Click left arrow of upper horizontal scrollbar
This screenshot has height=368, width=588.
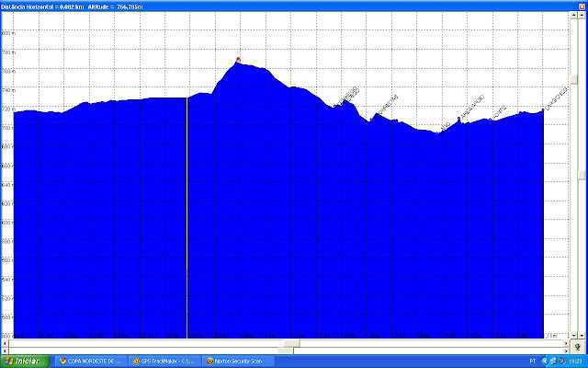5,343
